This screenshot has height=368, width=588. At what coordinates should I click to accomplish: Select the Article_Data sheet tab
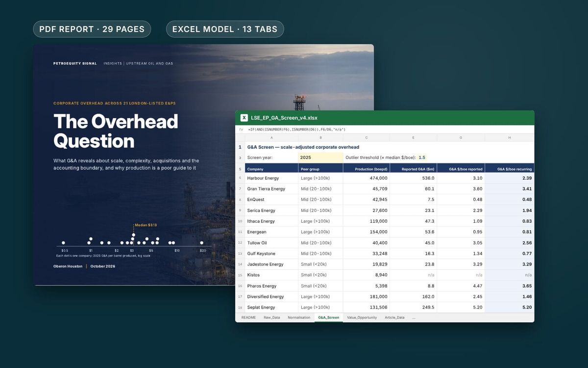tap(394, 317)
